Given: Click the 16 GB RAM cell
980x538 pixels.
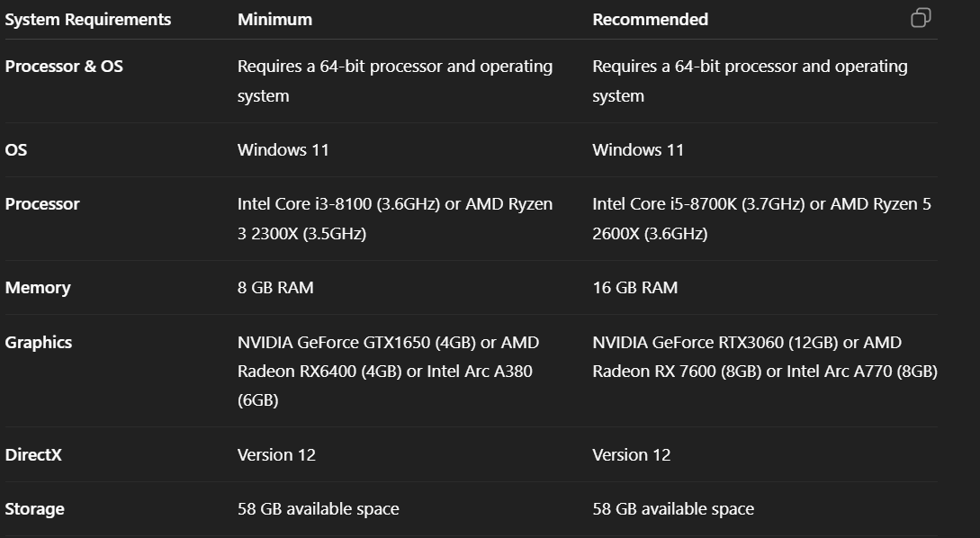Looking at the screenshot, I should [x=634, y=288].
